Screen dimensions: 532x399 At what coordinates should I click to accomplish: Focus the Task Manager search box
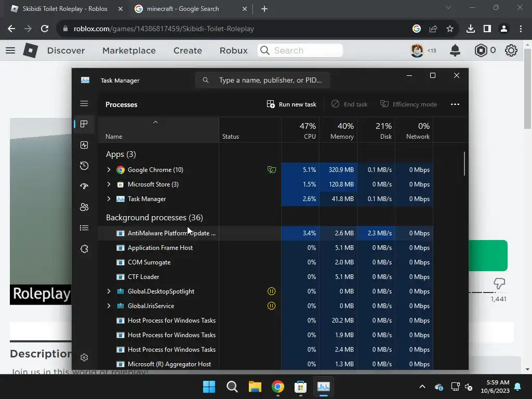pos(262,80)
